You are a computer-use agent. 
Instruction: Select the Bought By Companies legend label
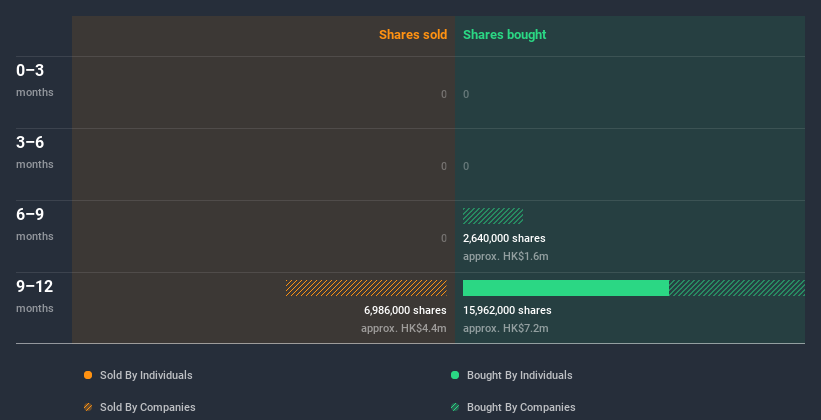pos(521,407)
